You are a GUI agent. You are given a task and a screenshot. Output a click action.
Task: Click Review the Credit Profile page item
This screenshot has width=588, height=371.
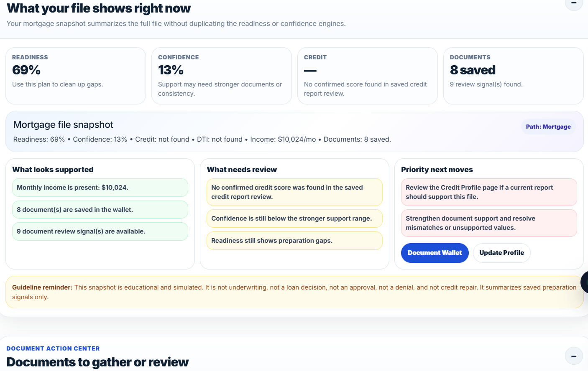489,192
